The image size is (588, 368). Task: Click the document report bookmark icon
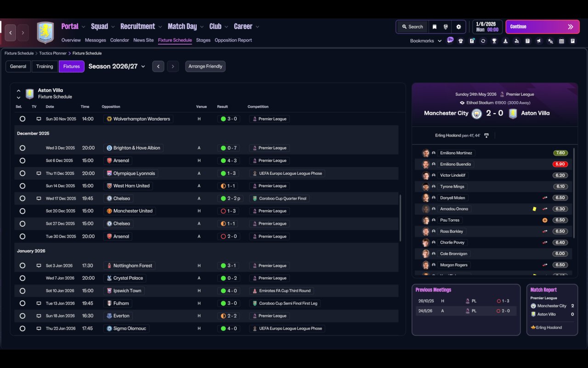pos(528,41)
